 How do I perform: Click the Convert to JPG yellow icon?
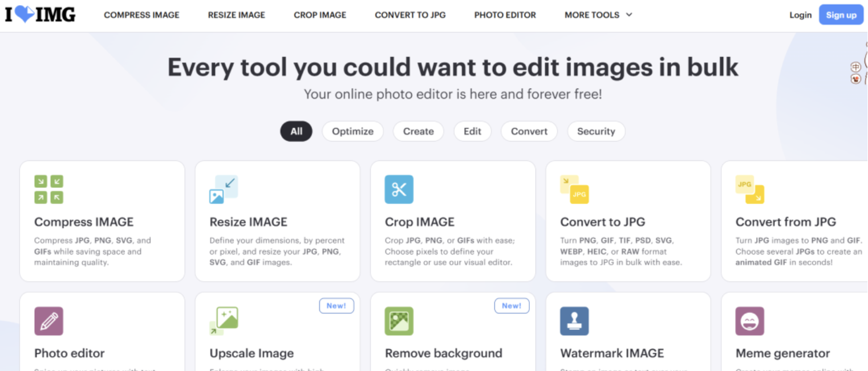[574, 189]
